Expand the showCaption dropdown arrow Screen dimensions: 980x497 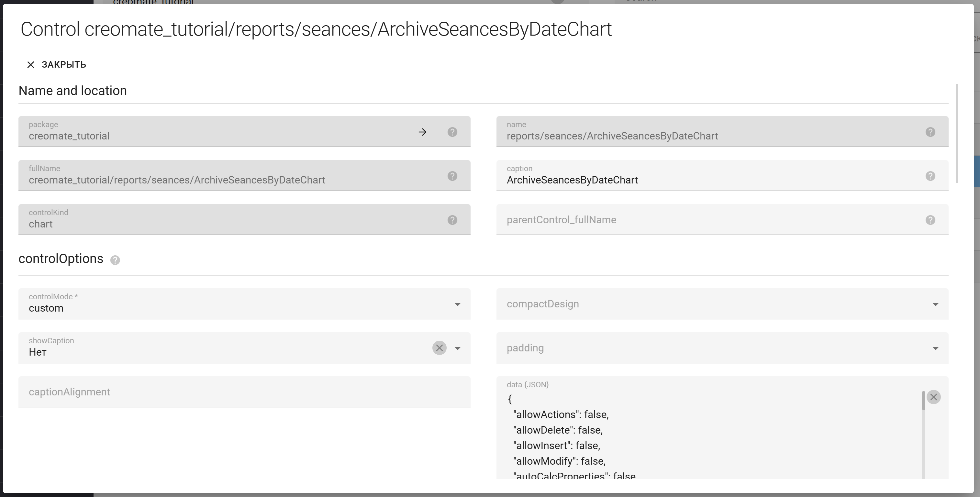click(457, 348)
